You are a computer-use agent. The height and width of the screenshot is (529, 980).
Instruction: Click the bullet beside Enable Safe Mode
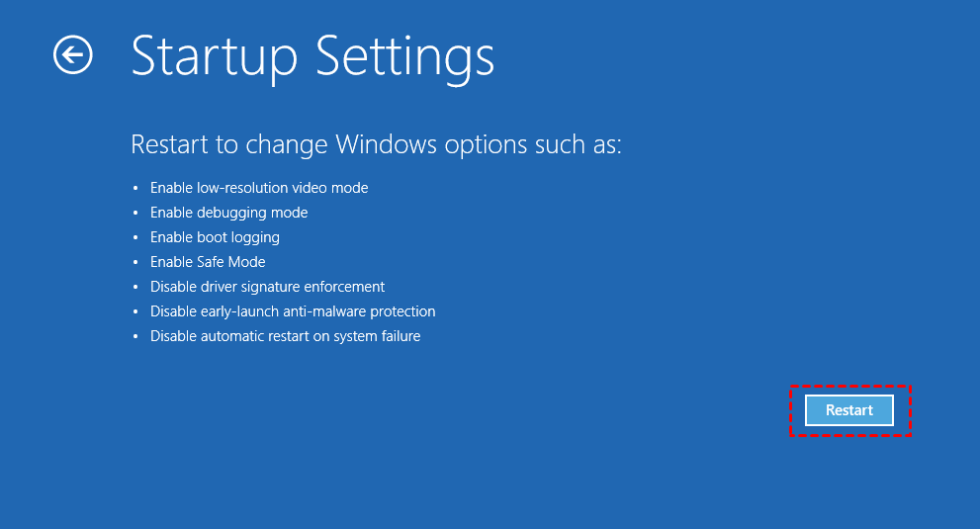135,262
